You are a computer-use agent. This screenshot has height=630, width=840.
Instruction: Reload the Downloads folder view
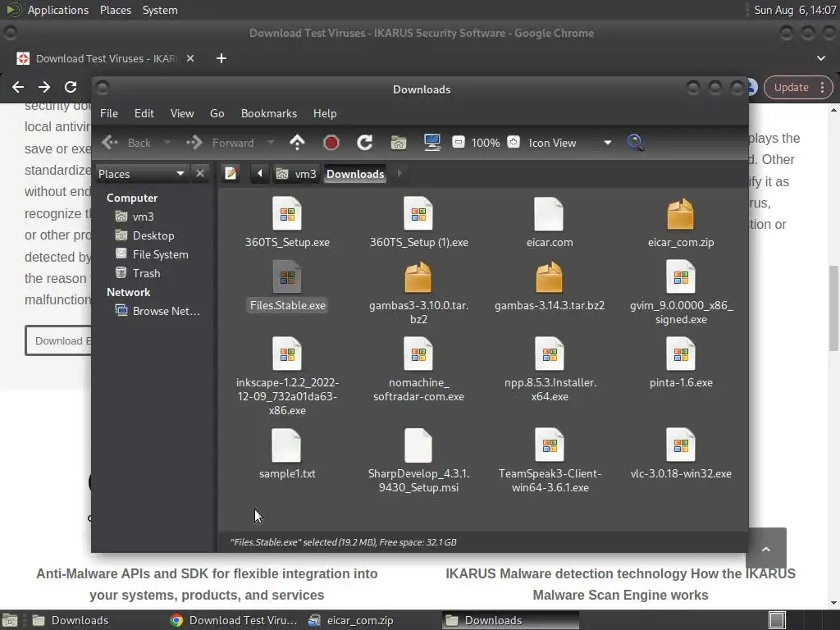[x=365, y=143]
